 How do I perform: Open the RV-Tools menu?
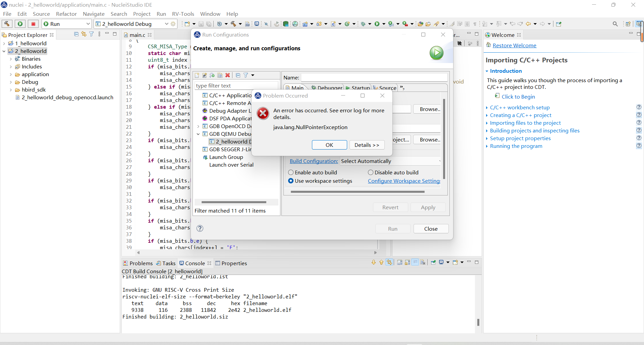183,14
